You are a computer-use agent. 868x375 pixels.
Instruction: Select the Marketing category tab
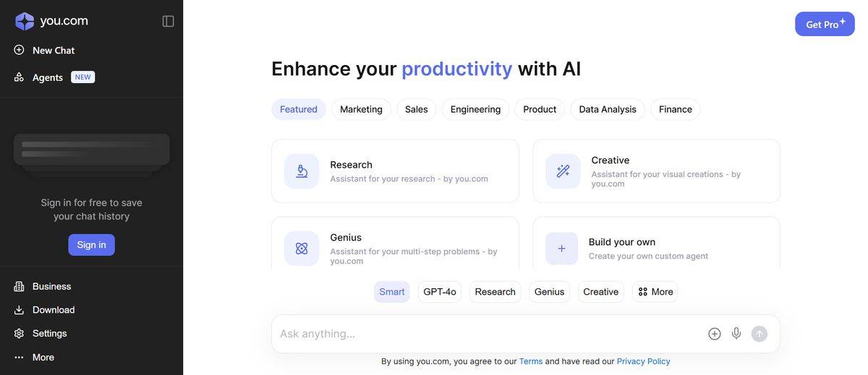(361, 109)
